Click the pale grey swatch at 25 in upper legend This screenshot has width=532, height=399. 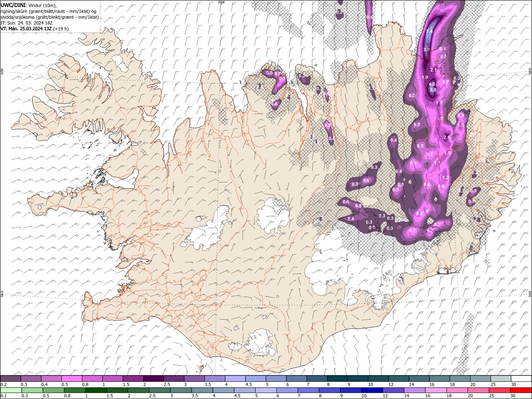click(x=500, y=379)
